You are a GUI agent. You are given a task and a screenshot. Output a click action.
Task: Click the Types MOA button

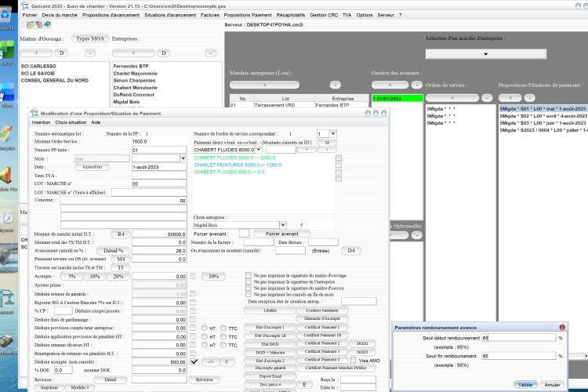pos(90,38)
